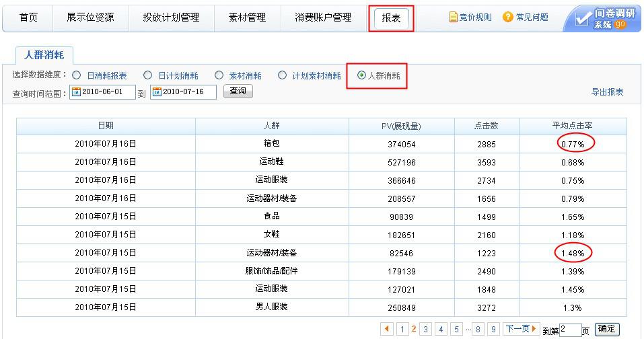Click the current page number 2
The width and height of the screenshot is (644, 339).
tap(414, 329)
